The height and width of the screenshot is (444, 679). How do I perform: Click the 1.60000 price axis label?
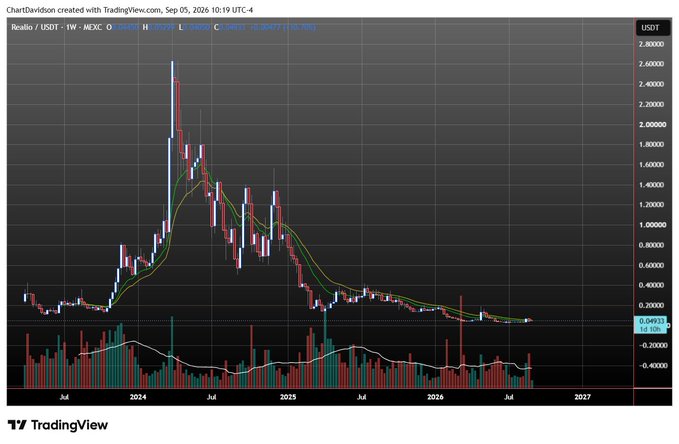651,165
